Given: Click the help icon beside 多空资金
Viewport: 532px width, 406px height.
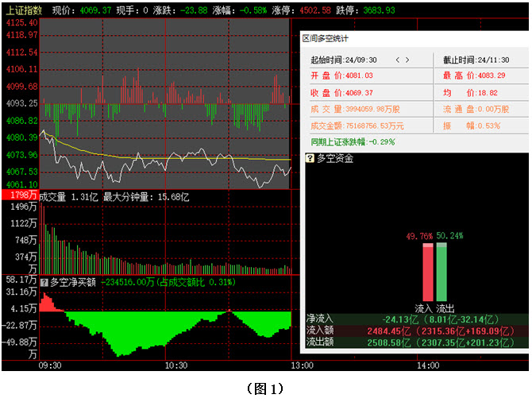Looking at the screenshot, I should (x=310, y=158).
